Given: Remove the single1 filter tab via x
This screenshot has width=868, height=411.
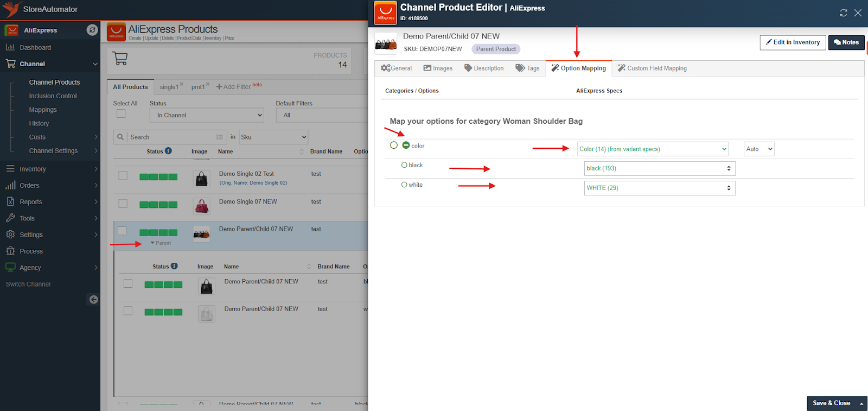Looking at the screenshot, I should click(x=182, y=84).
